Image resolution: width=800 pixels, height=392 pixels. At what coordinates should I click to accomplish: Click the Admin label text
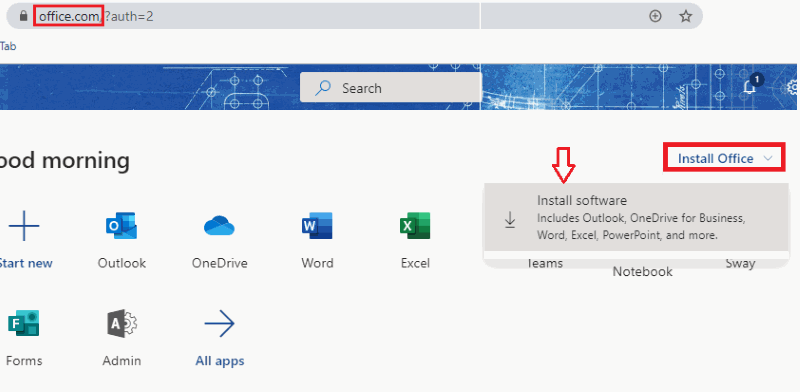click(x=121, y=361)
